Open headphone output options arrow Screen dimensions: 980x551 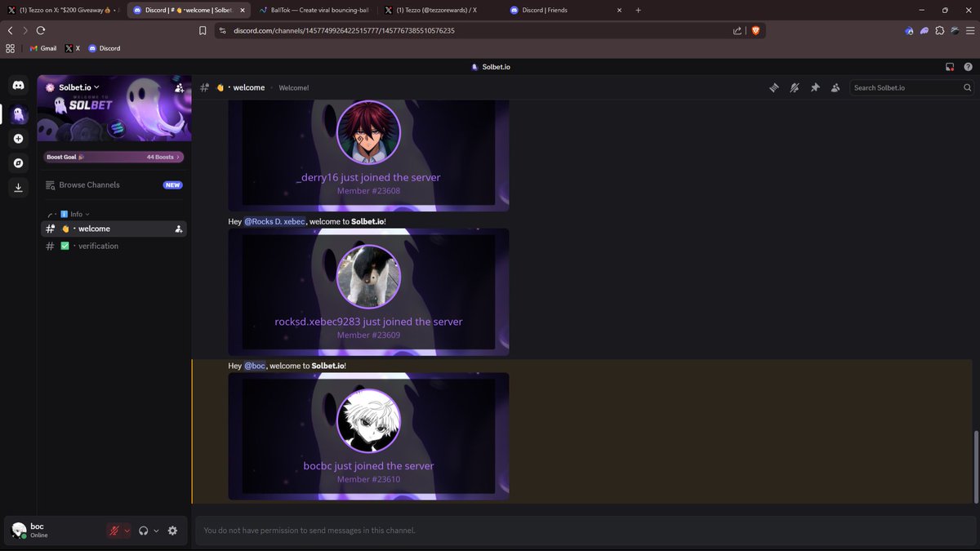coord(156,531)
